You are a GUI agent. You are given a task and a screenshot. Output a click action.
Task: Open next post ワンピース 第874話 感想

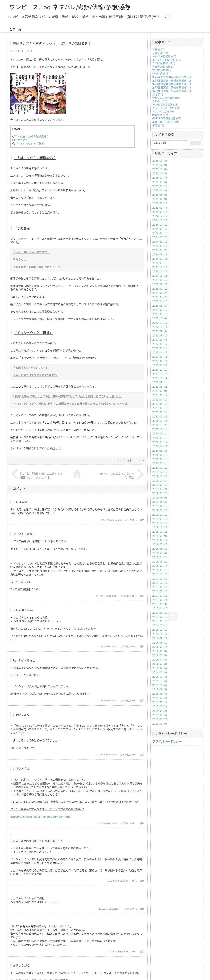115,475
